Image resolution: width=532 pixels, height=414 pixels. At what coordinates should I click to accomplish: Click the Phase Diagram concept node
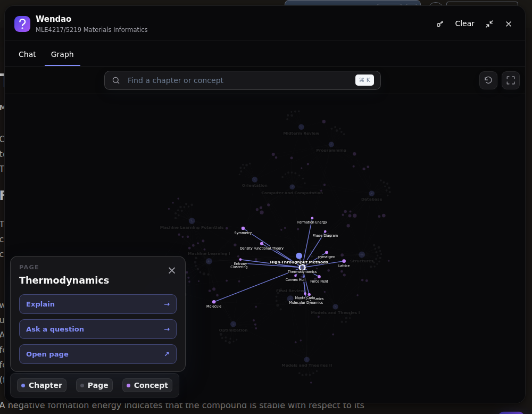(x=325, y=232)
